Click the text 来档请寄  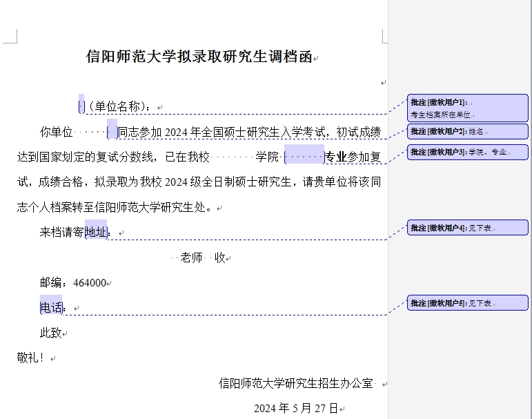pos(62,232)
